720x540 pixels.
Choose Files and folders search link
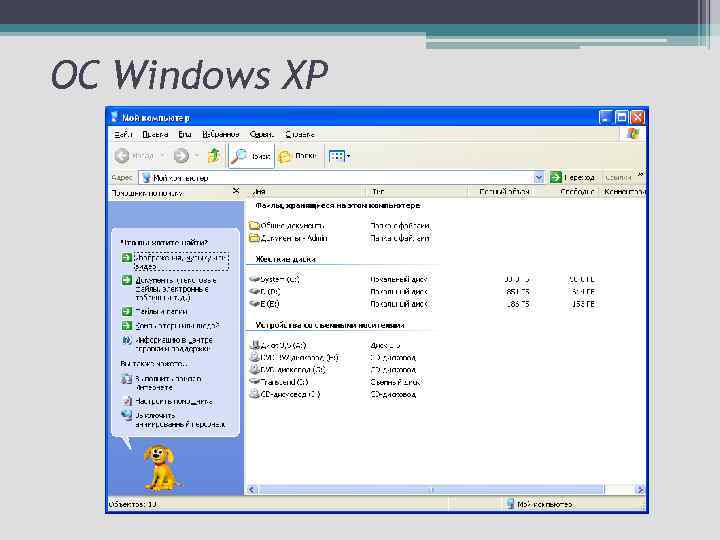pos(162,311)
